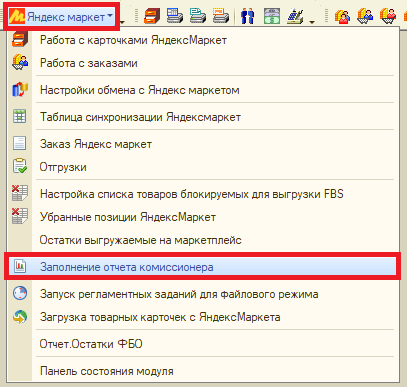Click the Яндекс маркет orange M logo icon
Image resolution: width=407 pixels, height=387 pixels.
[17, 16]
